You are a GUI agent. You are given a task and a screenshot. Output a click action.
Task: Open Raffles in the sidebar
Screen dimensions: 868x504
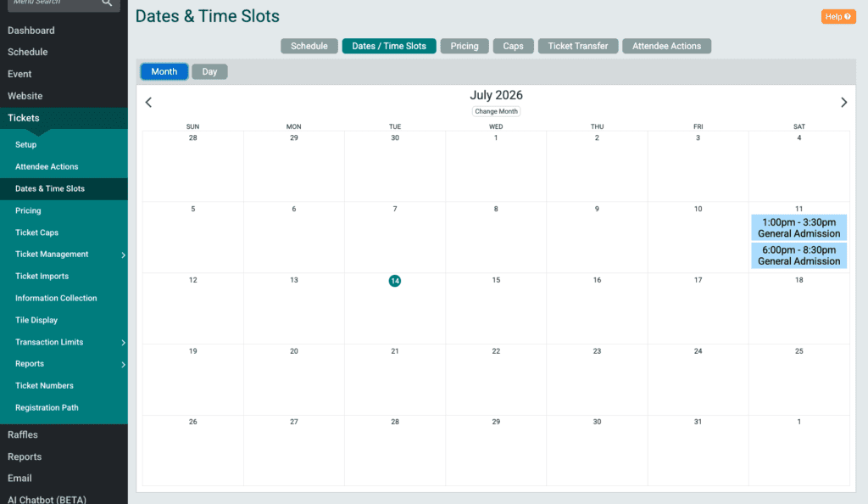(x=23, y=434)
